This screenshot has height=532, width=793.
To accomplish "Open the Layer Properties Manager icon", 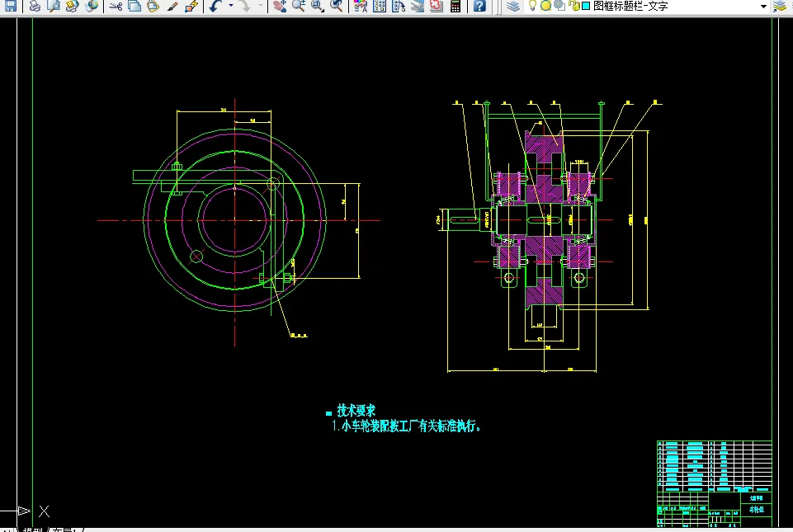I will click(512, 6).
